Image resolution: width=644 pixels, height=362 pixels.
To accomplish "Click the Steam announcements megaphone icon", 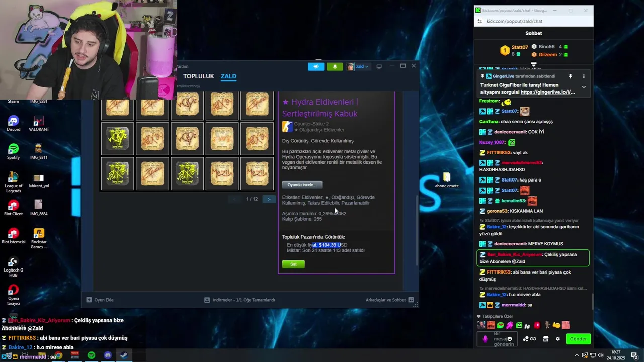I will (x=316, y=66).
